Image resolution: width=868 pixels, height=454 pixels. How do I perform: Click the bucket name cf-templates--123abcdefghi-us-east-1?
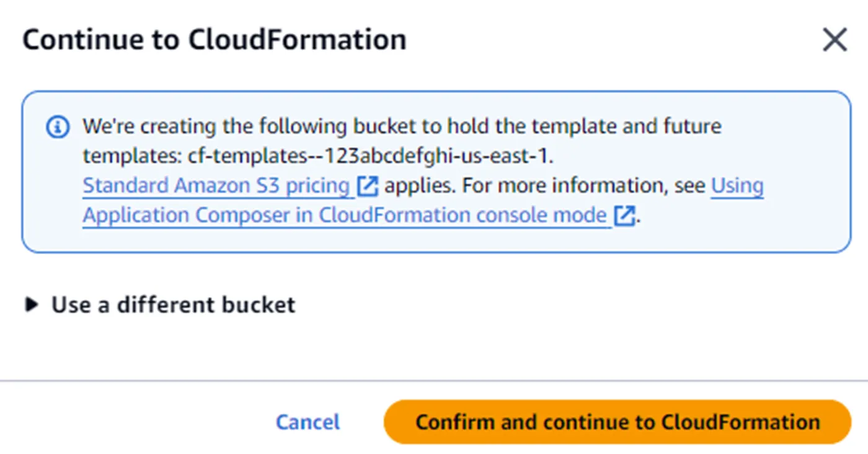[369, 157]
